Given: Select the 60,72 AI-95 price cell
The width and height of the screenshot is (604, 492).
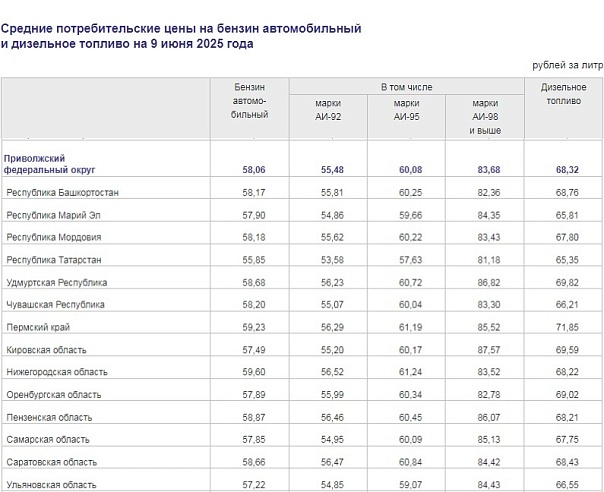Looking at the screenshot, I should tap(410, 282).
